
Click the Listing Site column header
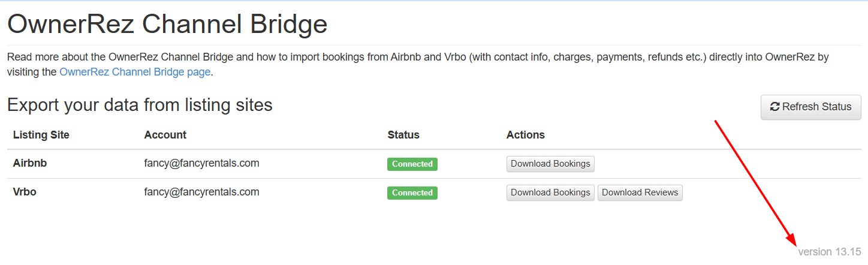[x=41, y=135]
